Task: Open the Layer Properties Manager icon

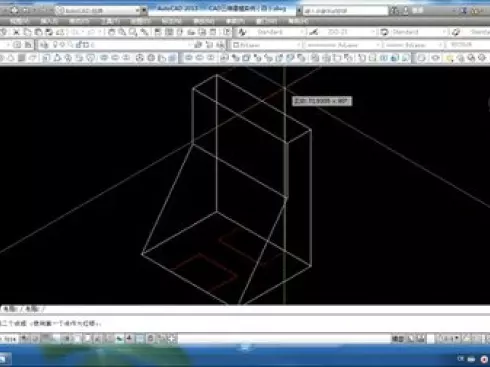Action: 44,45
